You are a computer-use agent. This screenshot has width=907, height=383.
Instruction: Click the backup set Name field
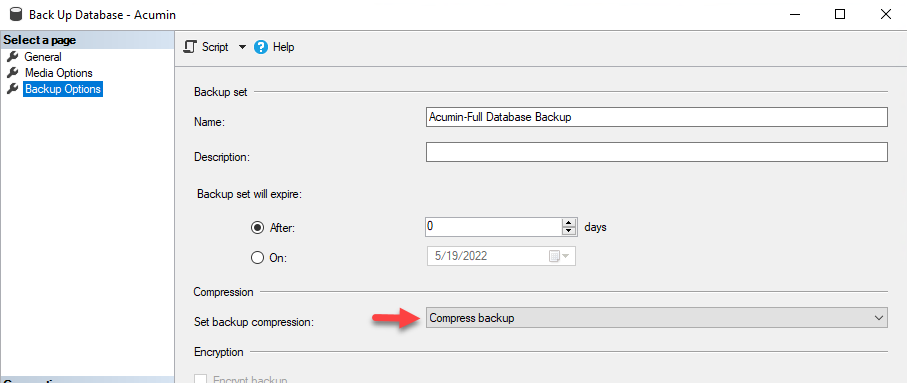click(657, 117)
